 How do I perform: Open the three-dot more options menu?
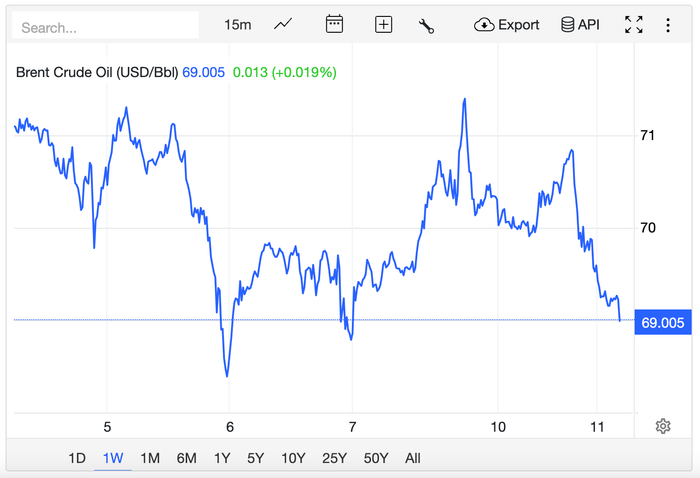pyautogui.click(x=668, y=25)
